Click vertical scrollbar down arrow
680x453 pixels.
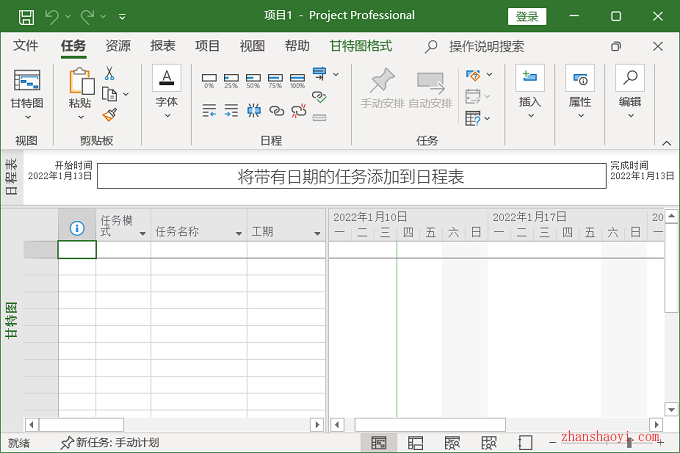[x=671, y=410]
